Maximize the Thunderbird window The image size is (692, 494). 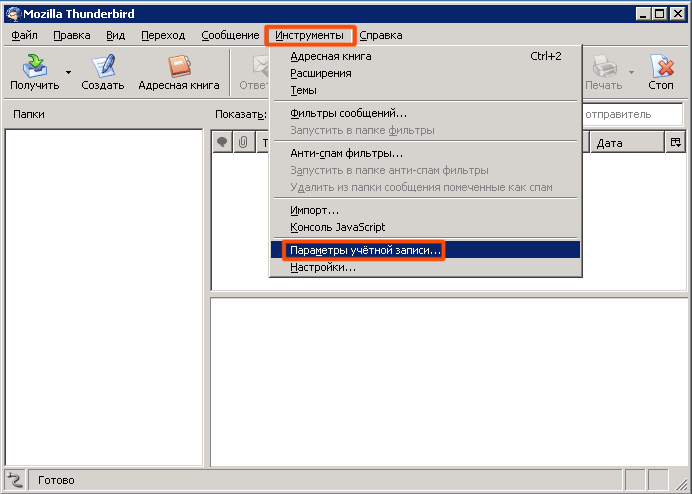[660, 14]
